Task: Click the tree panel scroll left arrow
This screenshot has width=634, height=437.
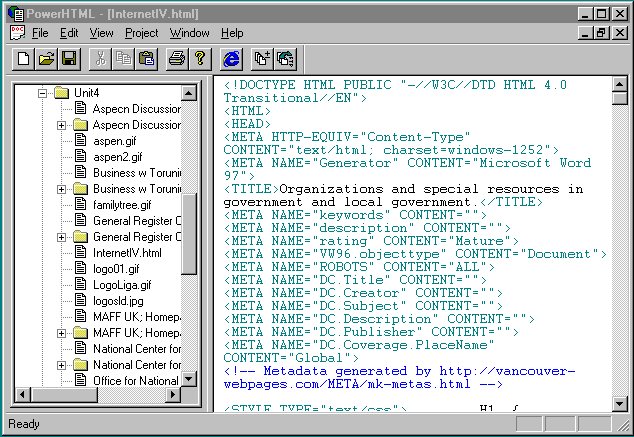Action: (x=23, y=394)
